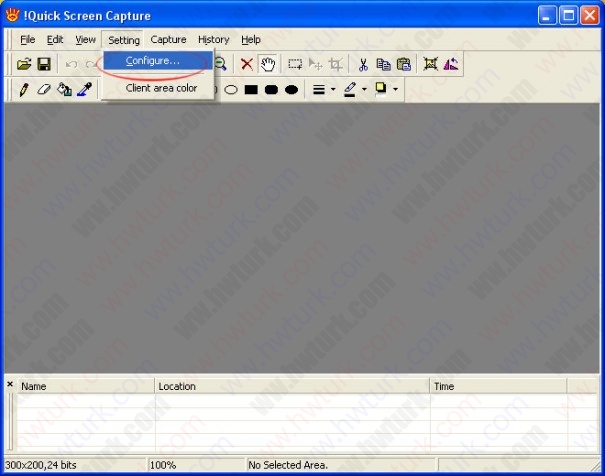Image resolution: width=605 pixels, height=476 pixels.
Task: Click the rotate/flip triangle icon
Action: (451, 64)
